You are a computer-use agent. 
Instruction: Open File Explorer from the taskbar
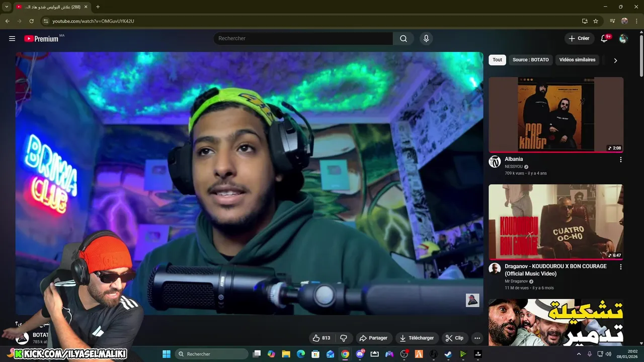pos(286,354)
